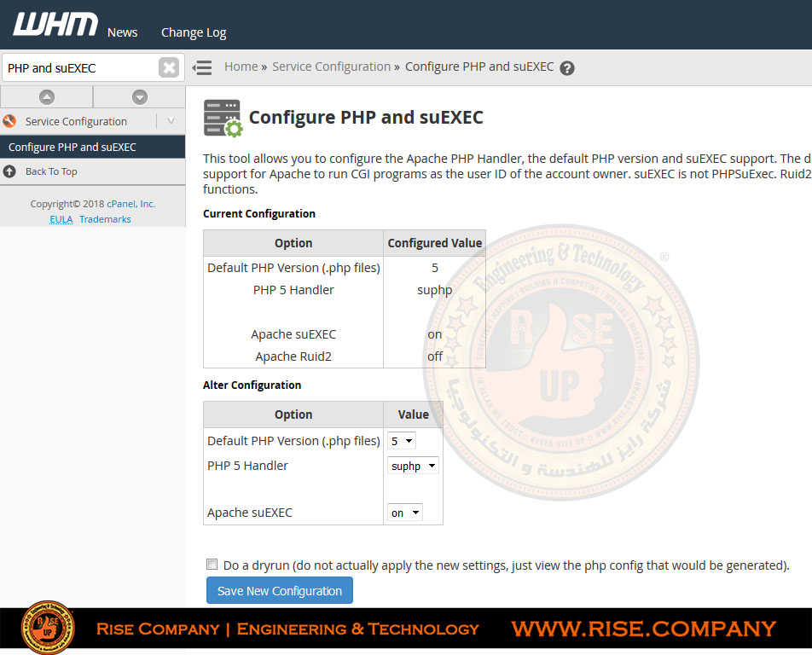This screenshot has height=655, width=812.
Task: Open the Trademarks link
Action: click(x=105, y=219)
